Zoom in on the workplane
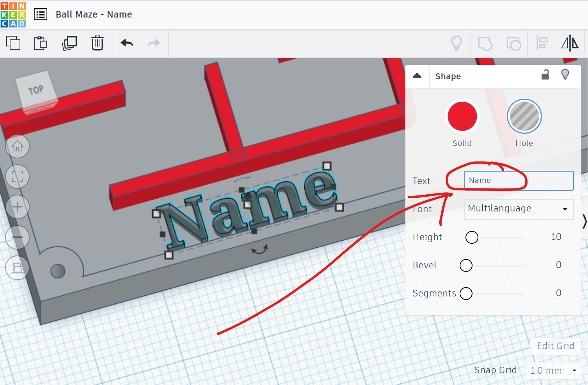The height and width of the screenshot is (385, 588). (18, 207)
